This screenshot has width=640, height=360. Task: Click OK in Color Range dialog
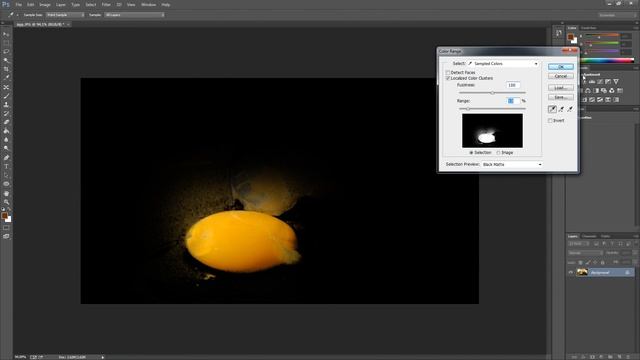tap(561, 67)
